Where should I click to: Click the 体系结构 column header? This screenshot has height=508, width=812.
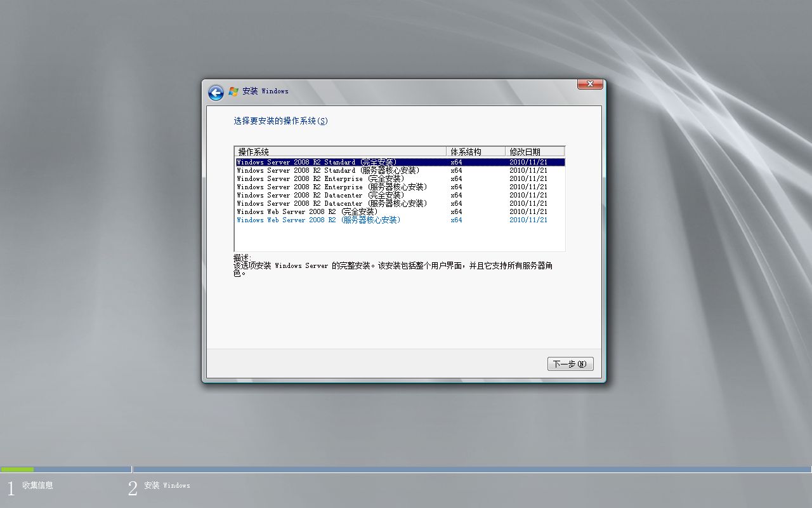point(476,152)
